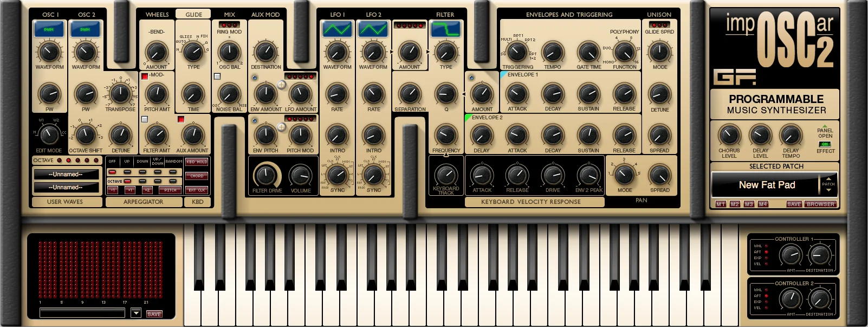Viewport: 868px width, 327px height.
Task: Click the blue LED above ENV AMOUNT knob
Action: (x=255, y=78)
